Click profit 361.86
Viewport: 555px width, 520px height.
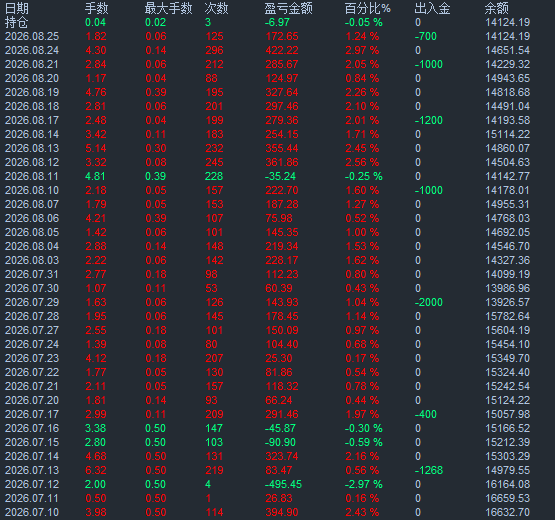coord(282,162)
